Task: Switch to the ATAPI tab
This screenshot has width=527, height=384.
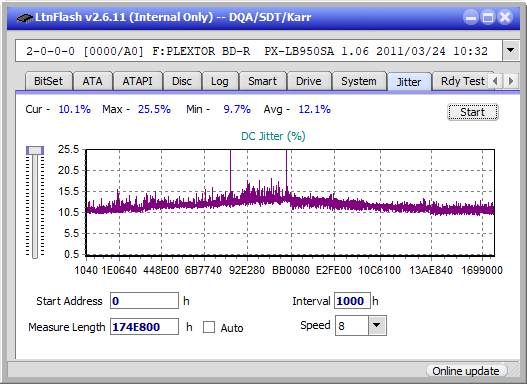Action: tap(137, 81)
